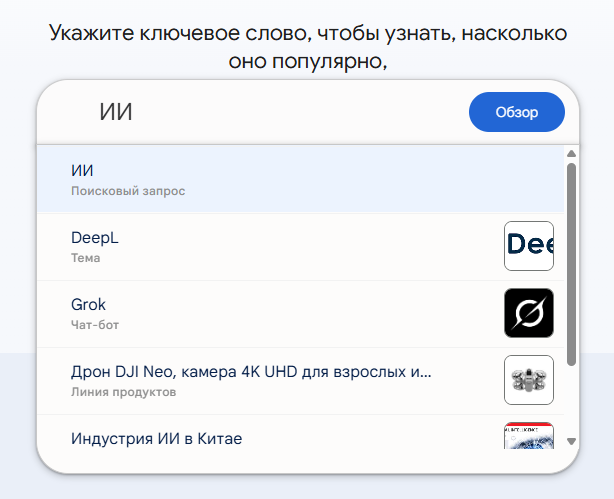Choose Индустрия ИИ в Китае suggestion
Viewport: 614px width, 499px height.
(300, 432)
